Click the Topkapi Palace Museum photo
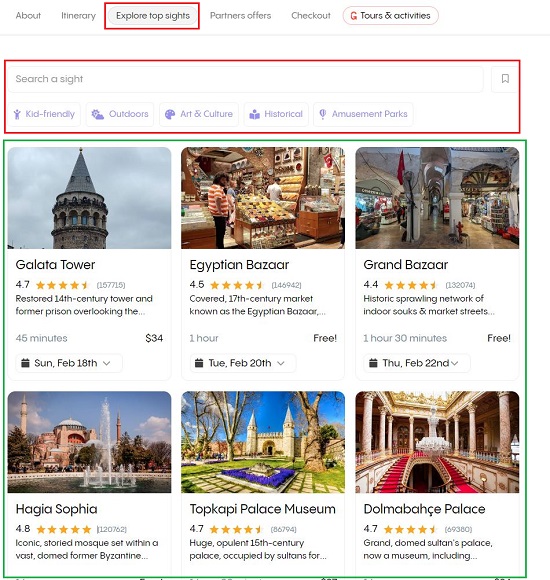 [263, 442]
